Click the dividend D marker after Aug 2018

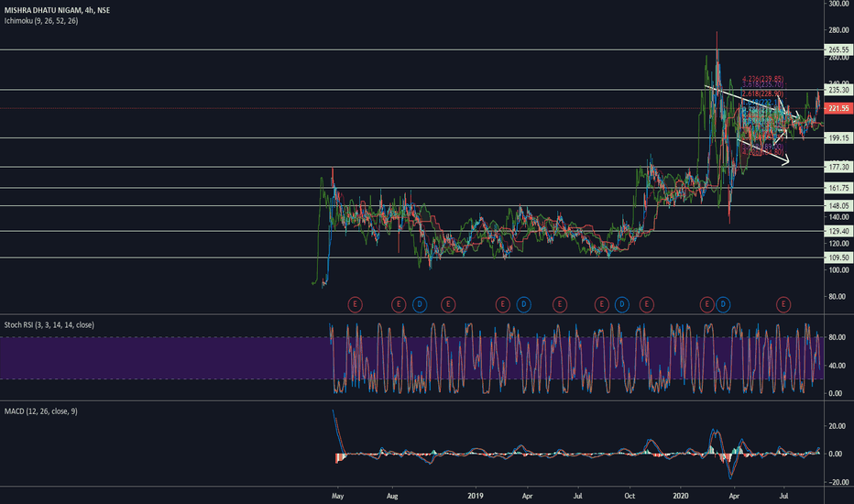420,304
